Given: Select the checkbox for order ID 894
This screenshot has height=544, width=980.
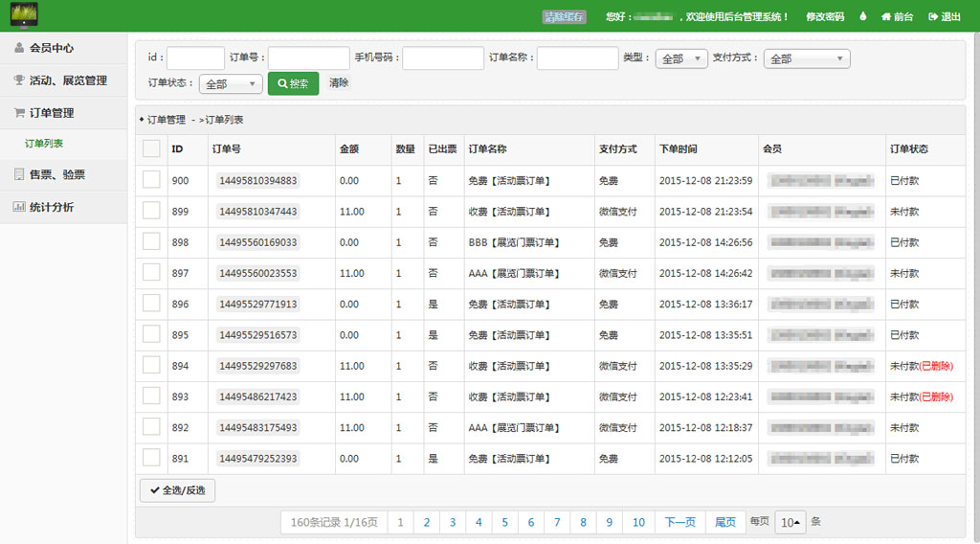Looking at the screenshot, I should click(x=151, y=365).
